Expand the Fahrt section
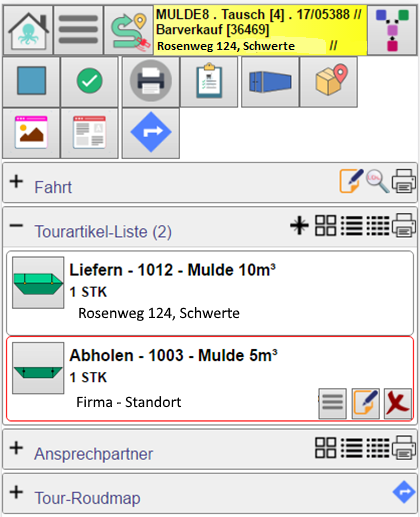 click(16, 182)
